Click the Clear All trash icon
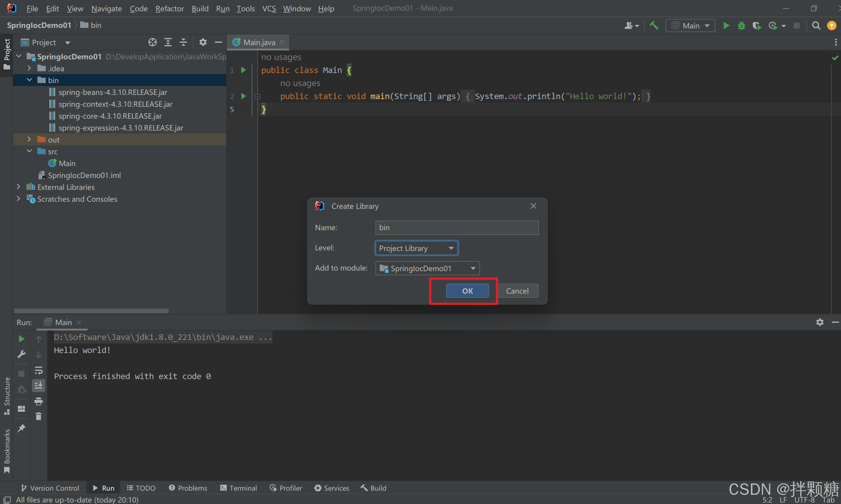Screen dimensions: 841x504 tap(38, 416)
